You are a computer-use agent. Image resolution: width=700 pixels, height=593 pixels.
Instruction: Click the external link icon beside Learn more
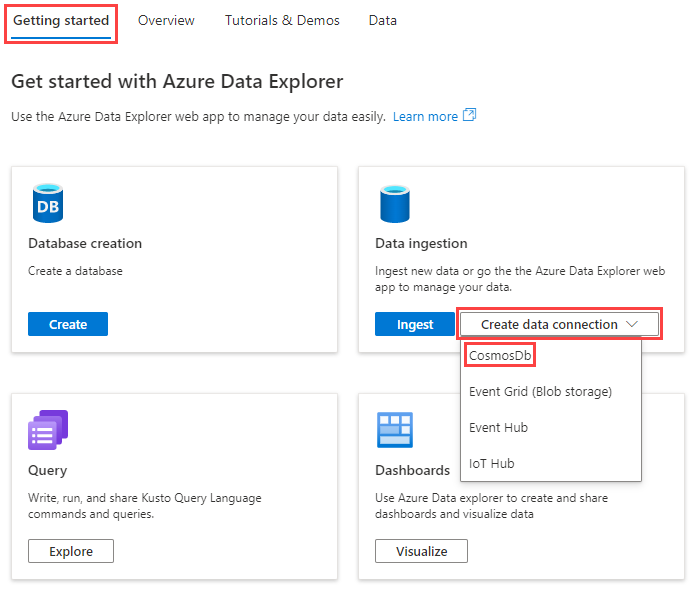pyautogui.click(x=469, y=116)
